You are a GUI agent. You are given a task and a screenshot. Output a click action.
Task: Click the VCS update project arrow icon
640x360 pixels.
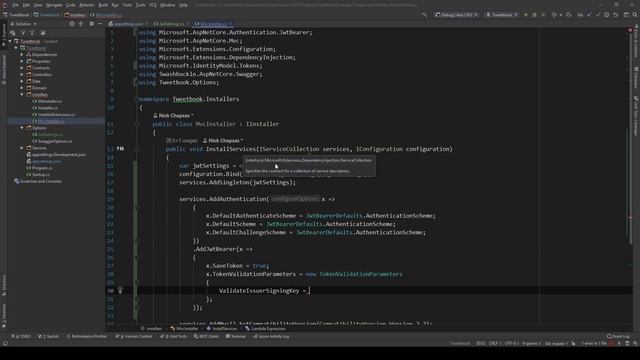(589, 15)
